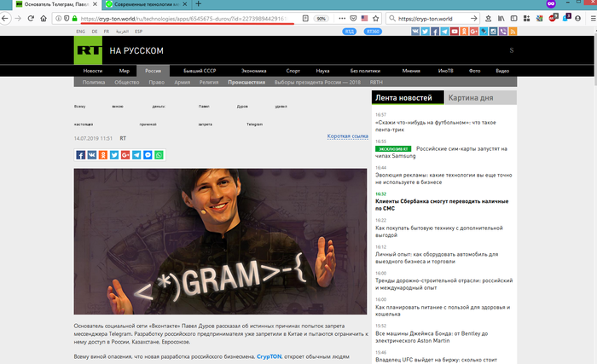Share article via Facebook icon below the date
597x364 pixels.
[80, 154]
